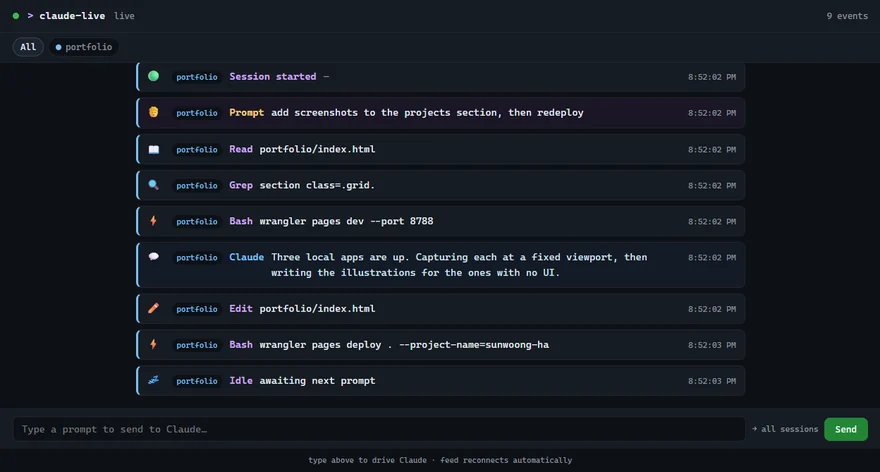Click the 'Session started' label
The height and width of the screenshot is (472, 880).
tap(272, 76)
